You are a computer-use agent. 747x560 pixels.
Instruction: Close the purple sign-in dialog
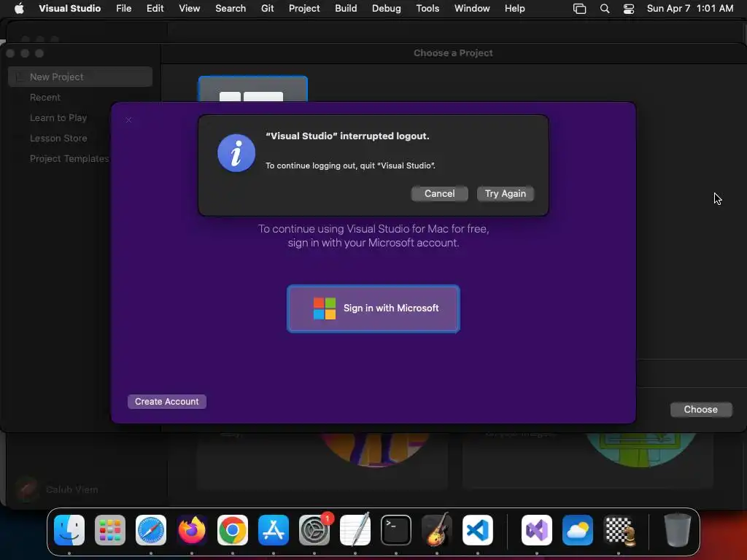(128, 120)
